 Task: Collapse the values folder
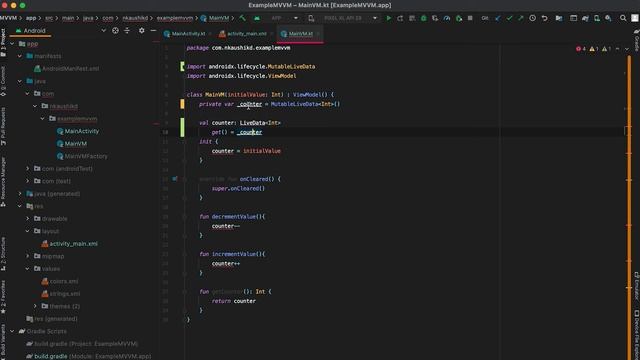point(27,269)
